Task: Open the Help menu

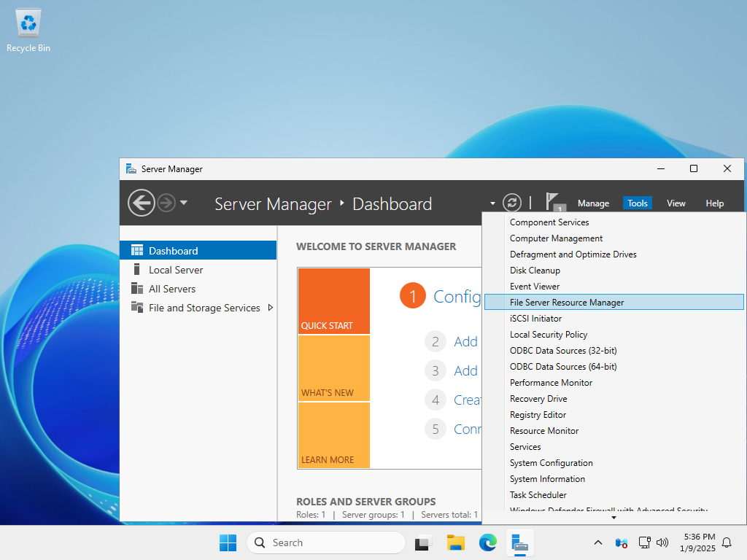Action: pos(714,203)
